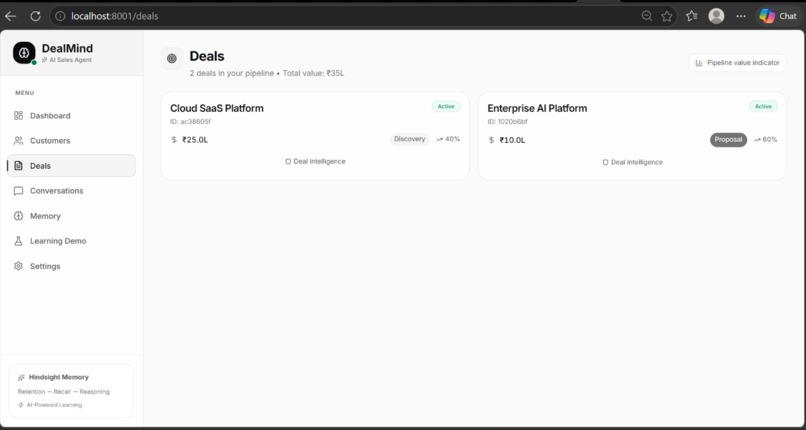Open Deal Intelligence on Enterprise AI Platform card
Screen dimensions: 806x430
[632, 162]
